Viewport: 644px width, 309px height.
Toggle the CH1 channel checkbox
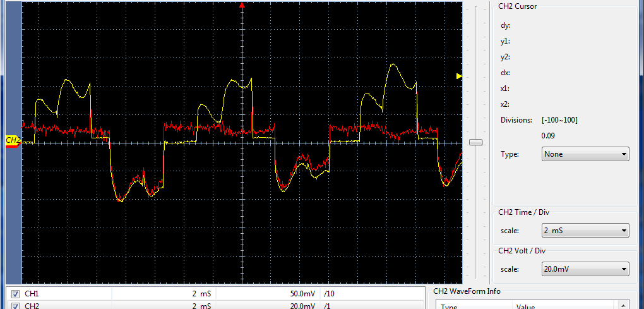click(15, 294)
